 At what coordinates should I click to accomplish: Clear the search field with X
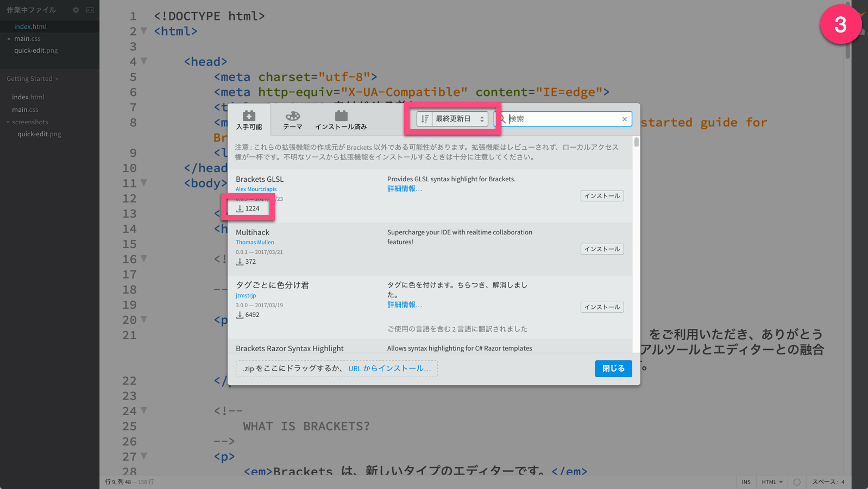625,119
